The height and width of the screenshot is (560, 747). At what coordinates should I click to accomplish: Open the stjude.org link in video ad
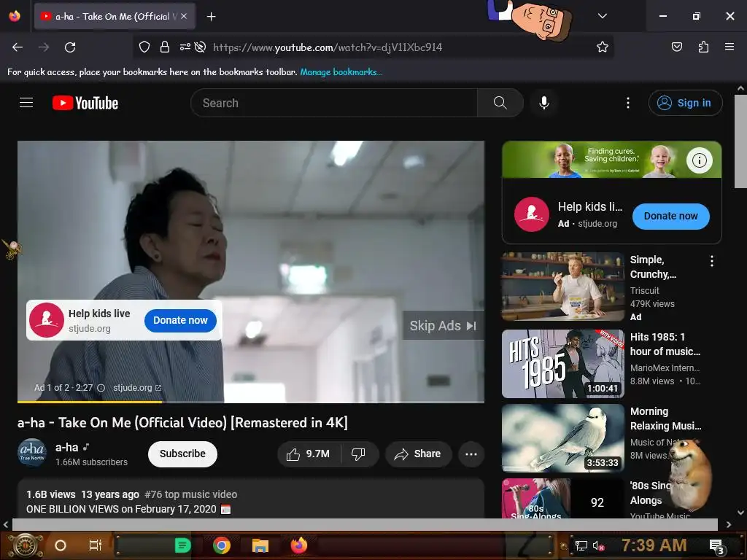tap(137, 388)
